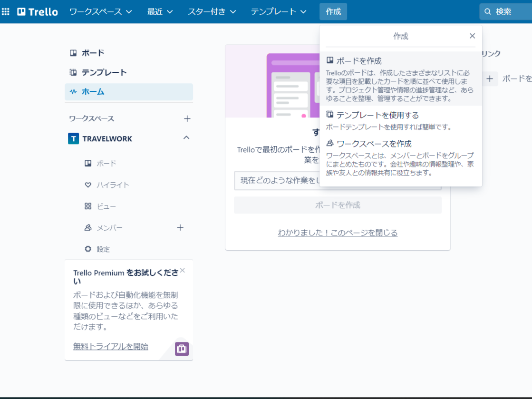Collapse the TRAVELWORK workspace chevron
Image resolution: width=532 pixels, height=399 pixels.
point(186,138)
